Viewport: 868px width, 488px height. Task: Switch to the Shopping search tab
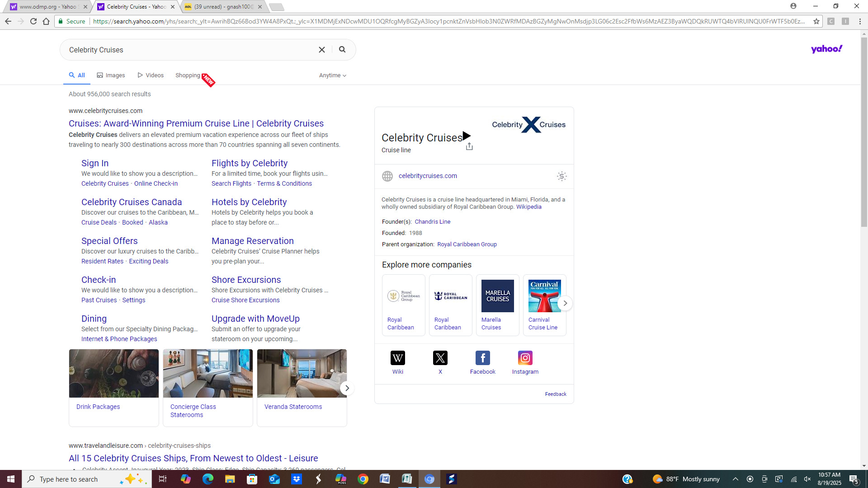[x=188, y=75]
